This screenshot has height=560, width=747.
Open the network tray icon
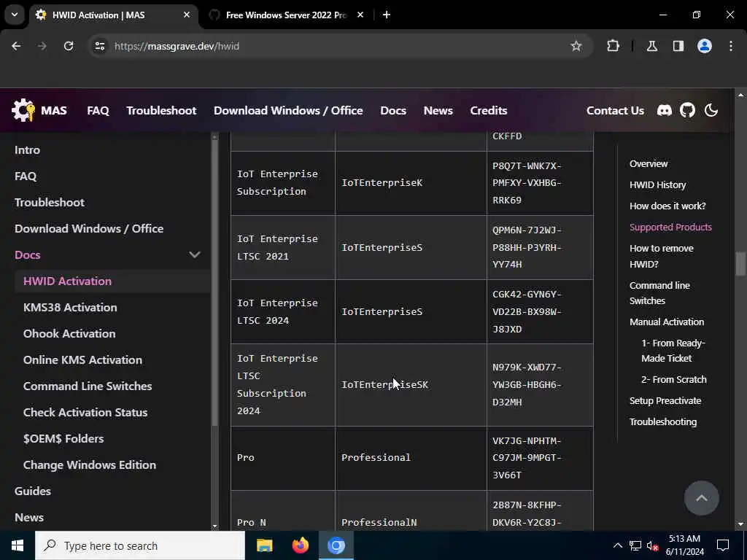click(635, 545)
